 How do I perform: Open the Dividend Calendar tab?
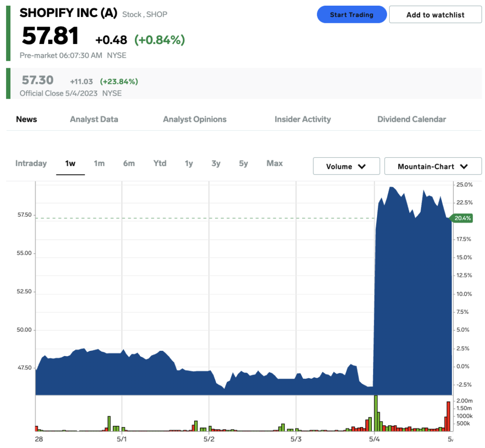pos(412,119)
